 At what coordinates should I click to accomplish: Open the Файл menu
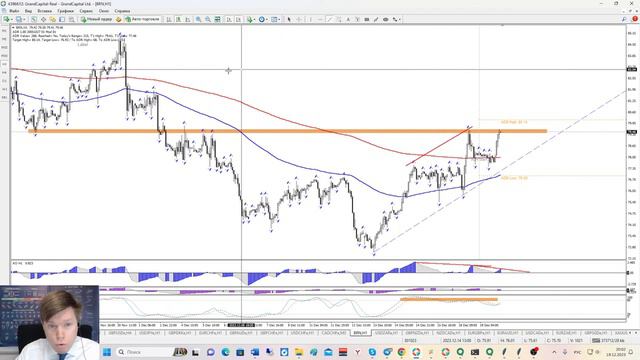pyautogui.click(x=13, y=11)
